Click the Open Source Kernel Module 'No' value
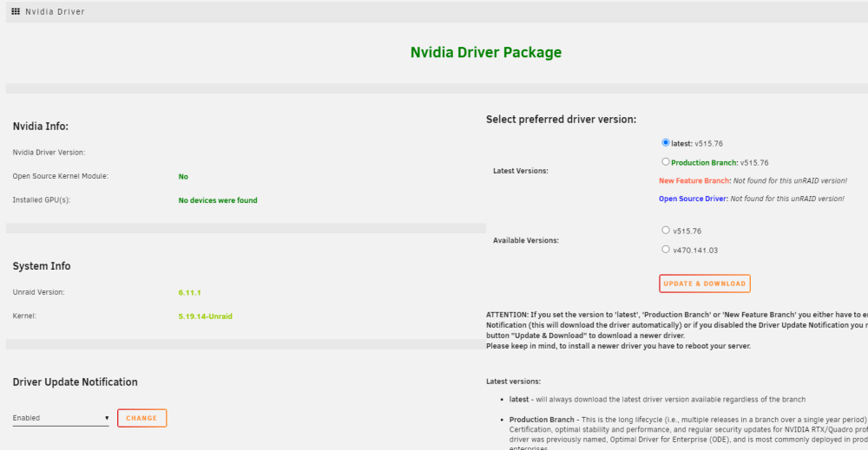This screenshot has width=868, height=450. click(x=183, y=177)
